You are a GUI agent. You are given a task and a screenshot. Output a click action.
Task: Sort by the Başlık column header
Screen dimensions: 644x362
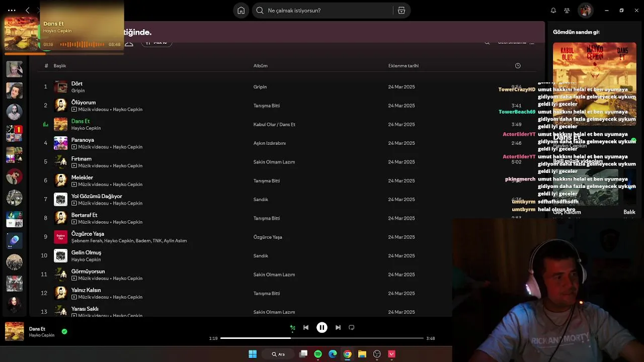coord(60,66)
